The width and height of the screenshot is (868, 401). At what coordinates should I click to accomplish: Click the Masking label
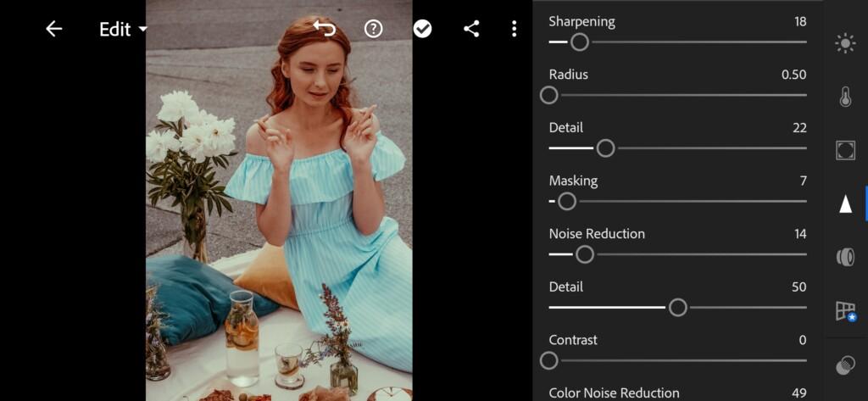coord(574,181)
